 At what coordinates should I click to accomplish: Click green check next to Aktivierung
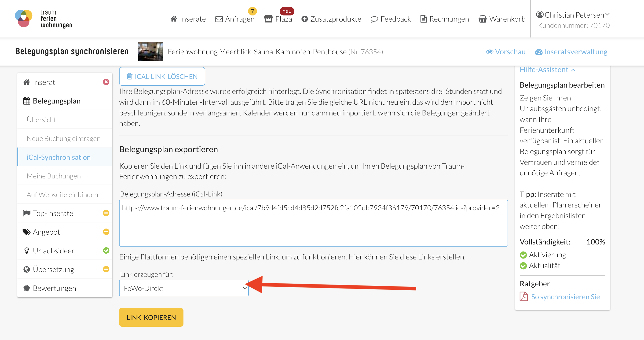coord(523,255)
